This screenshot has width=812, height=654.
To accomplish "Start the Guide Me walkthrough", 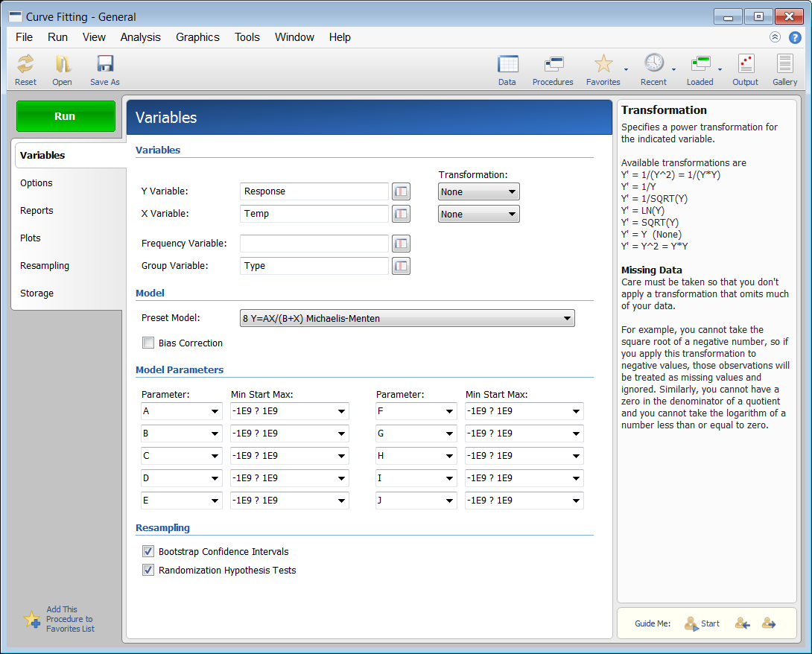I will pyautogui.click(x=702, y=623).
